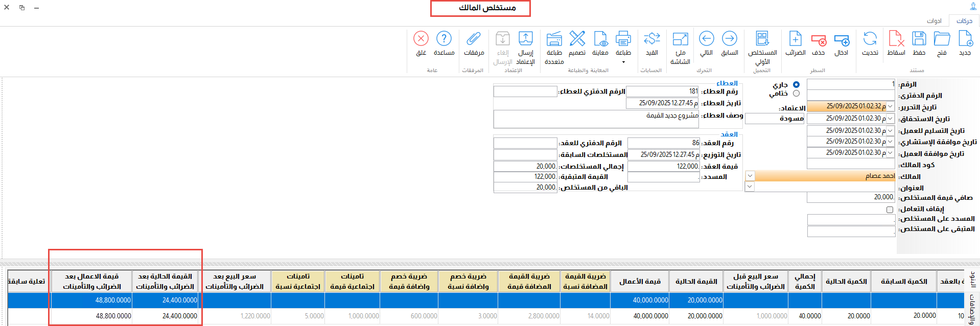Switch to the حركات tab
This screenshot has height=326, width=980.
coord(964,21)
